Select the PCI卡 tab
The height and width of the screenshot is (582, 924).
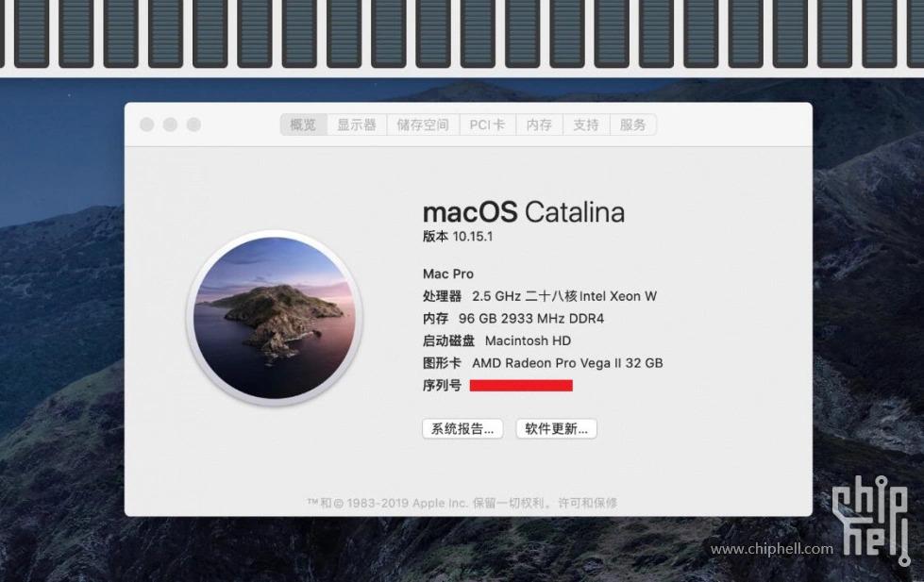487,125
